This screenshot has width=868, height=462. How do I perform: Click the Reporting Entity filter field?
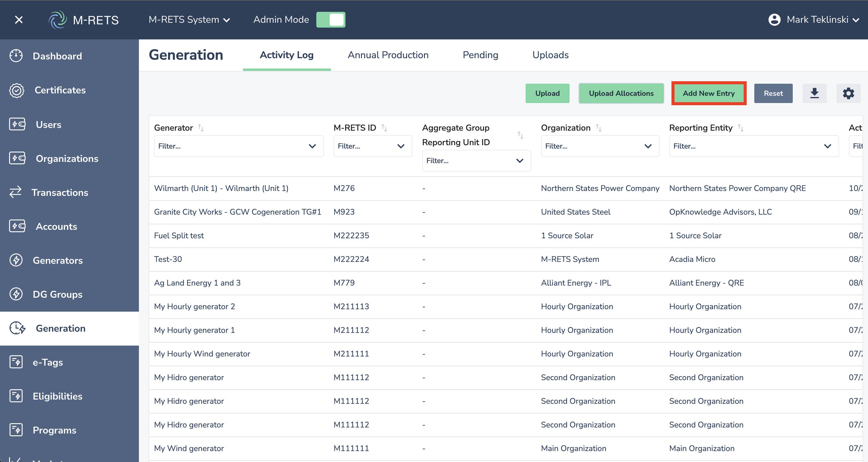[753, 146]
